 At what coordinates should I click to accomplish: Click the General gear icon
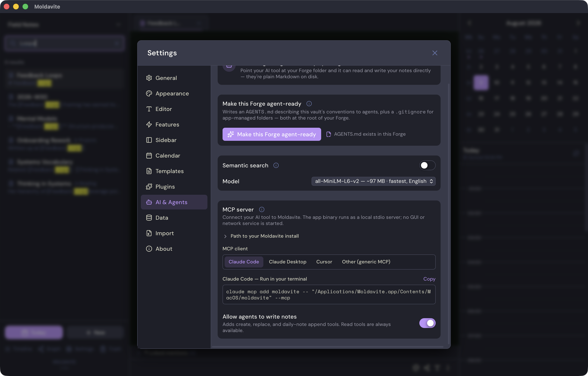pos(149,78)
